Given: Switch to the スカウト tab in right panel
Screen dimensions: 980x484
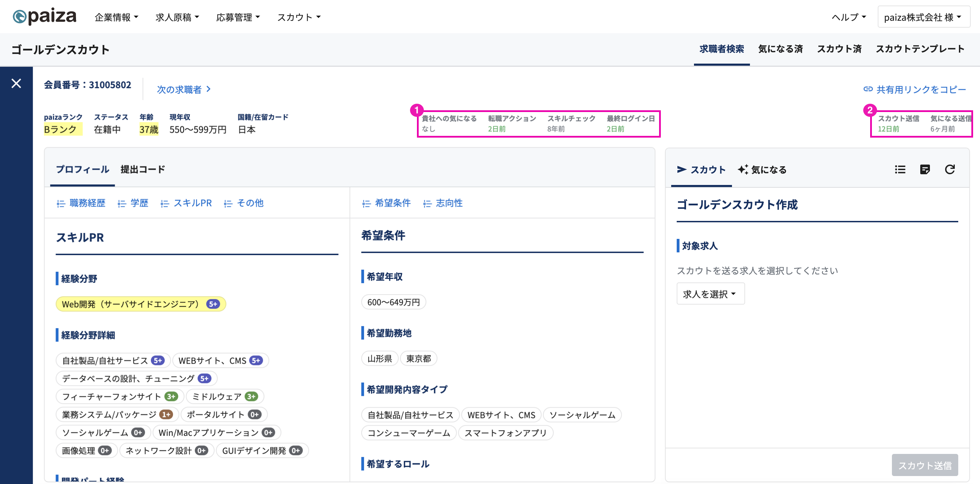Looking at the screenshot, I should pos(701,169).
